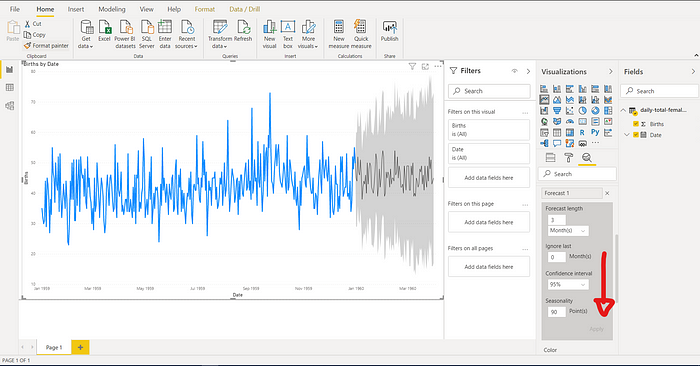
Task: Click the Seasonality points input field
Action: pyautogui.click(x=557, y=312)
